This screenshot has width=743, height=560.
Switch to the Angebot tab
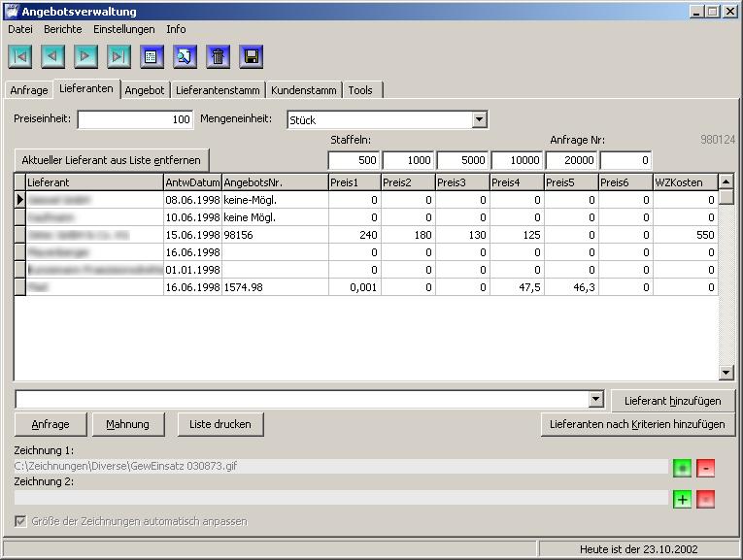click(145, 90)
